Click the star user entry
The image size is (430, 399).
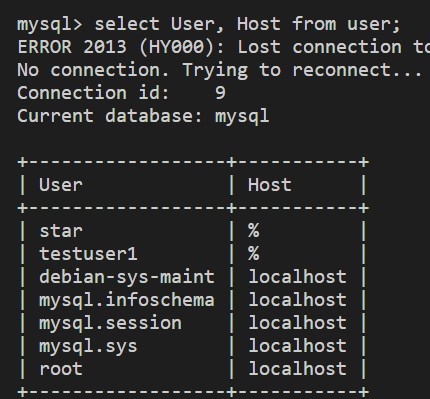pyautogui.click(x=61, y=231)
